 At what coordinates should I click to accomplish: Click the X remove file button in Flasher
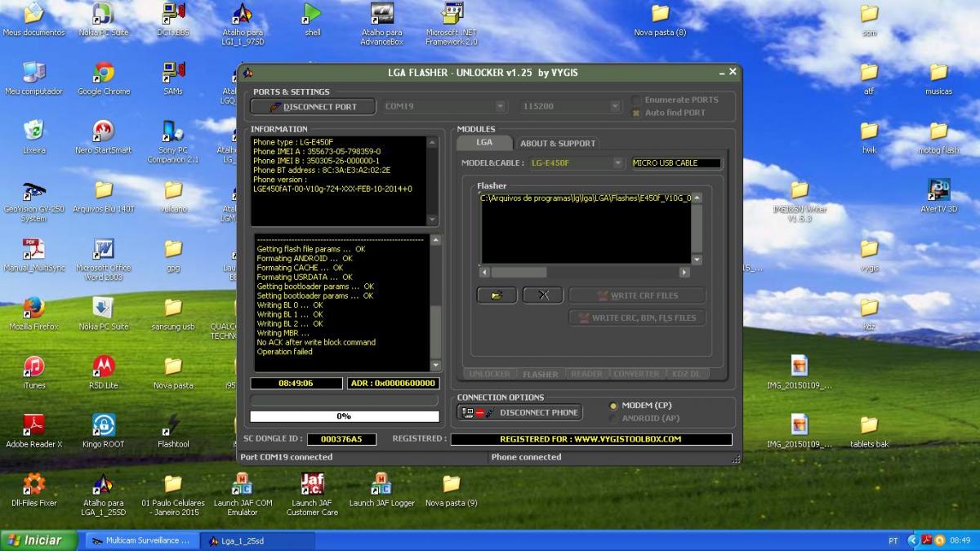(x=543, y=295)
